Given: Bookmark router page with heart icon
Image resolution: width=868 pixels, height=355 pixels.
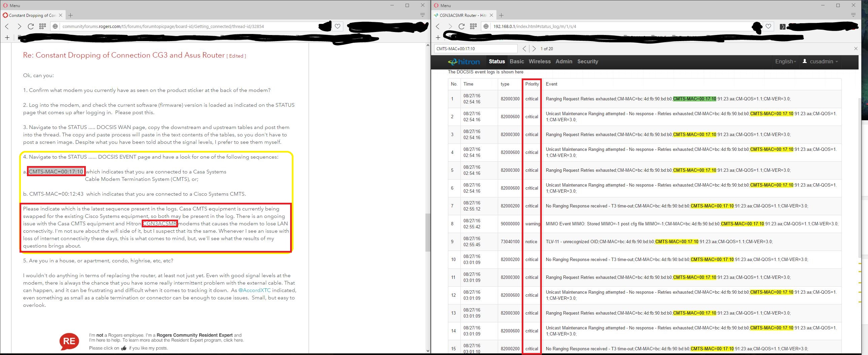Looking at the screenshot, I should [x=768, y=26].
